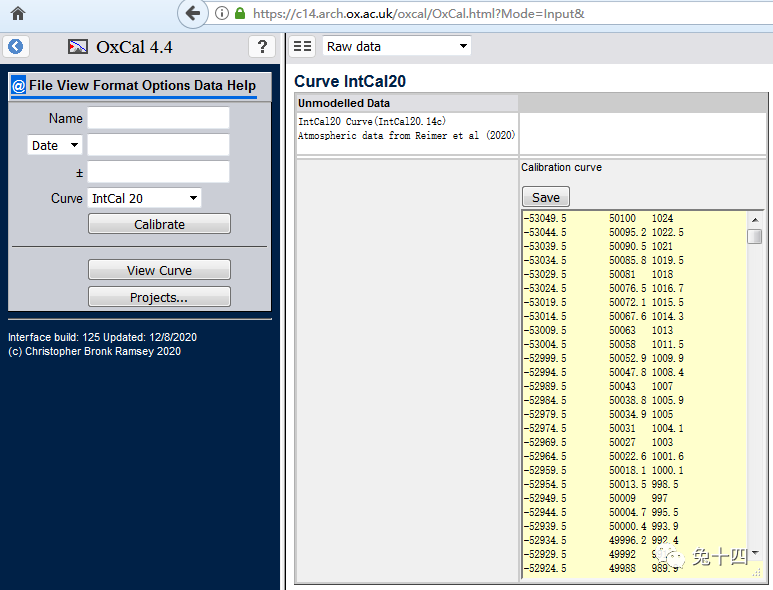The width and height of the screenshot is (773, 590).
Task: Click value 50100 in first data row
Action: click(622, 218)
